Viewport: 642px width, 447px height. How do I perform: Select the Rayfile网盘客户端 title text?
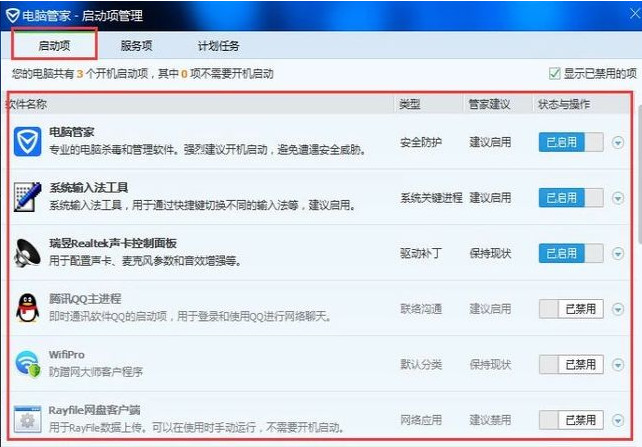point(95,410)
